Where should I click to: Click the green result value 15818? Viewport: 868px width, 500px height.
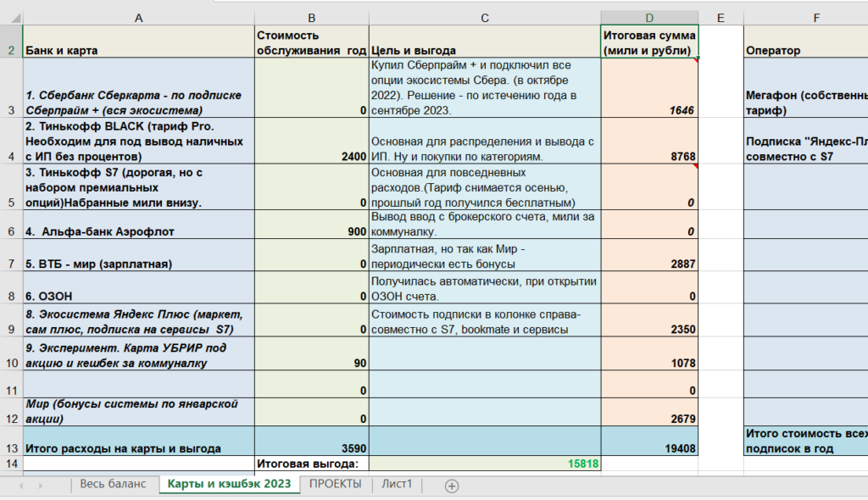pos(485,464)
